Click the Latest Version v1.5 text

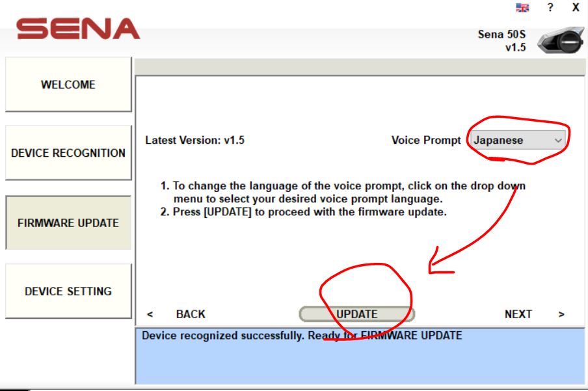point(194,140)
